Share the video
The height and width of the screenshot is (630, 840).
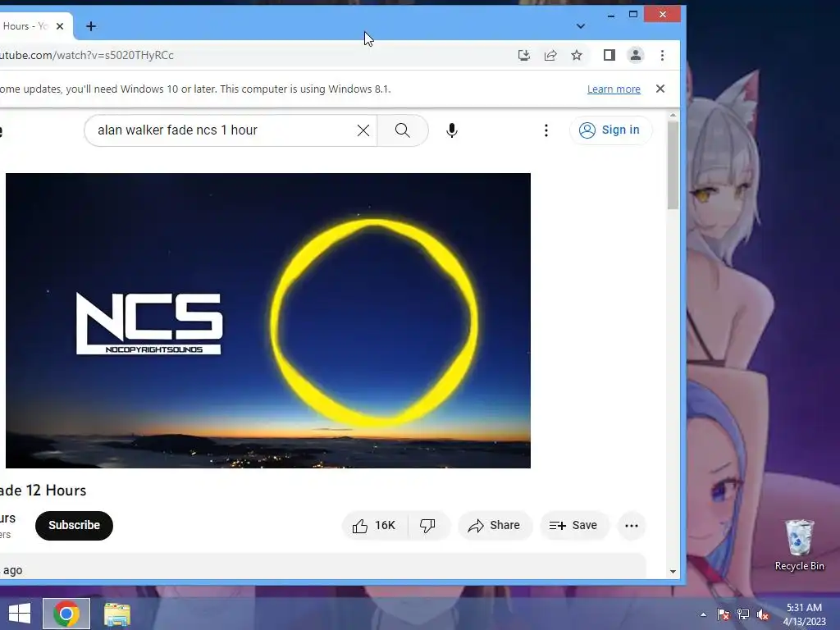click(x=495, y=526)
